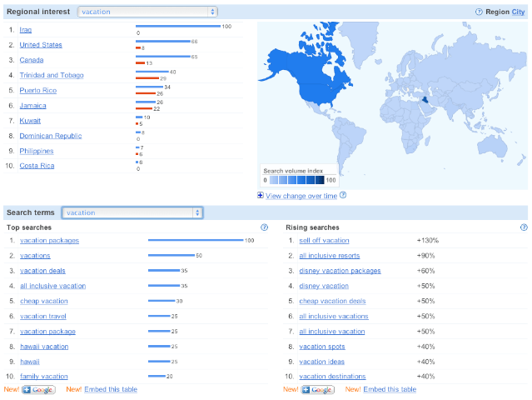Image resolution: width=532 pixels, height=400 pixels.
Task: Open rising search 'cheap vacation deals'
Action: (332, 301)
